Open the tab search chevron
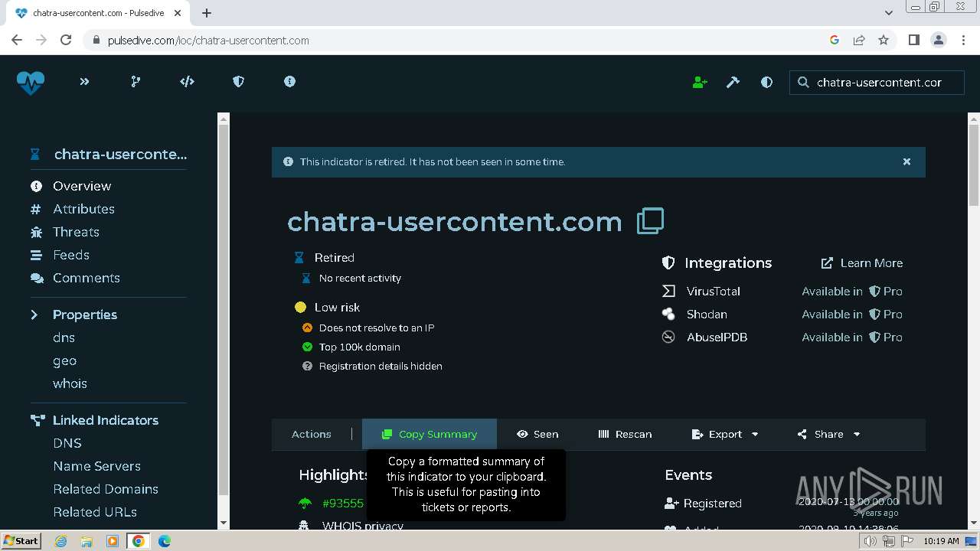 point(888,13)
